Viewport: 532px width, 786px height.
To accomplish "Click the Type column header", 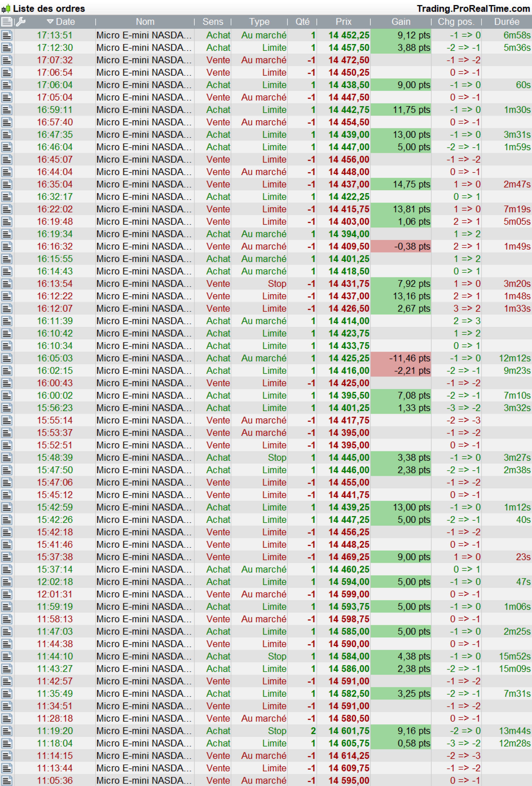I will [x=259, y=22].
